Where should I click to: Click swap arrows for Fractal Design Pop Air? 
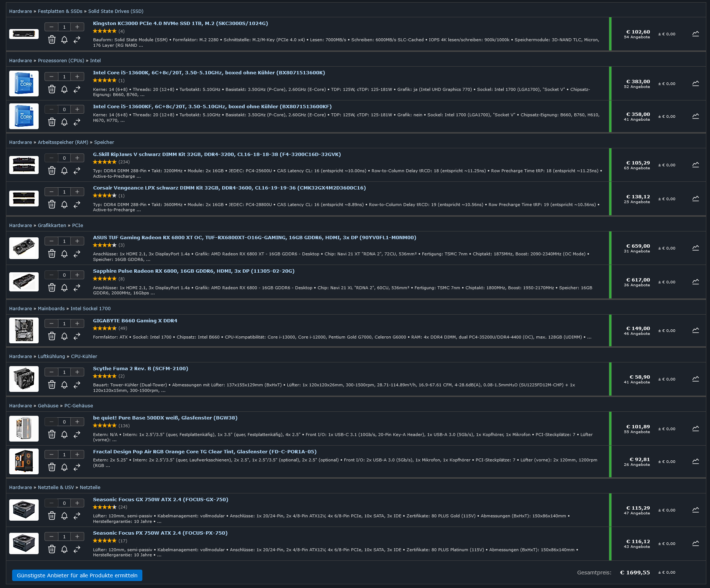pos(77,467)
